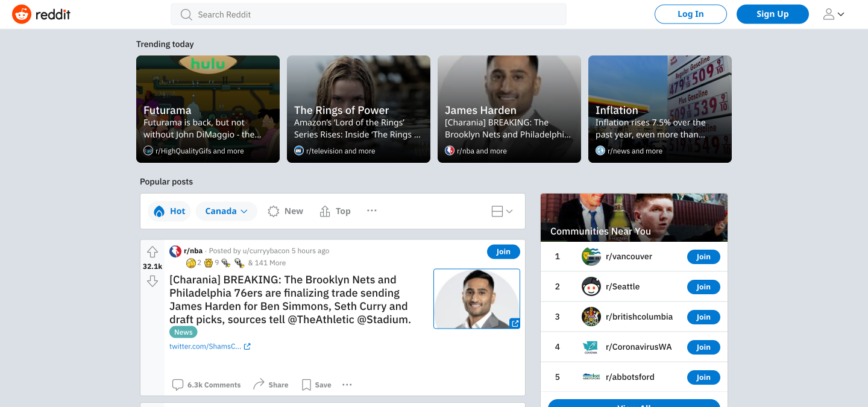Open the r/CoronavirusWA community icon
This screenshot has width=868, height=407.
591,347
